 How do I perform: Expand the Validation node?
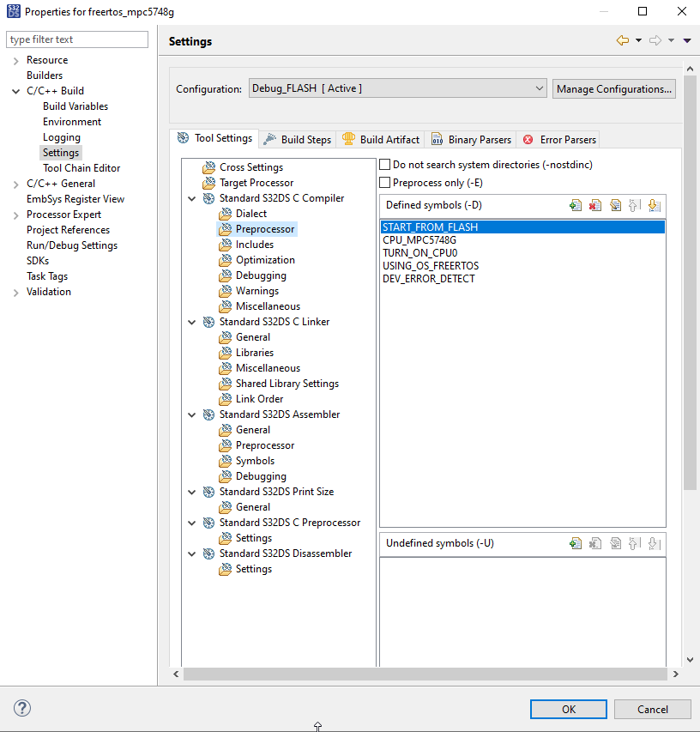coord(15,293)
